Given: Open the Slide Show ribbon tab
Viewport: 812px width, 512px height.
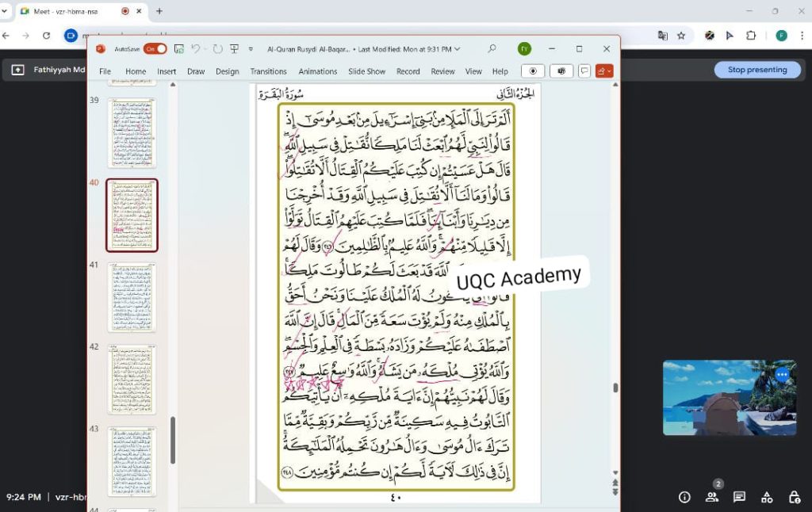Looking at the screenshot, I should (366, 71).
